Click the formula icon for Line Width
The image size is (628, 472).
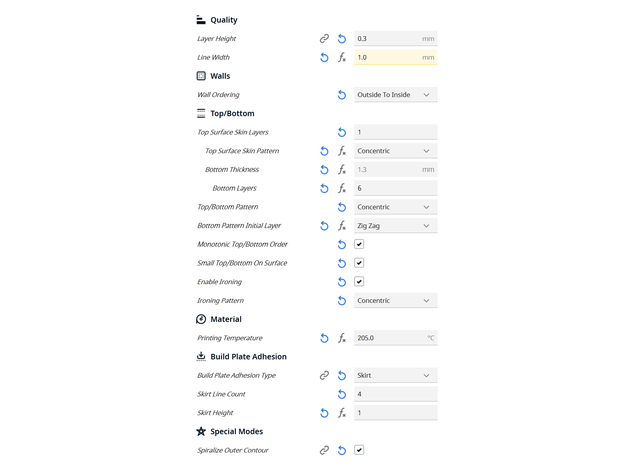tap(342, 58)
